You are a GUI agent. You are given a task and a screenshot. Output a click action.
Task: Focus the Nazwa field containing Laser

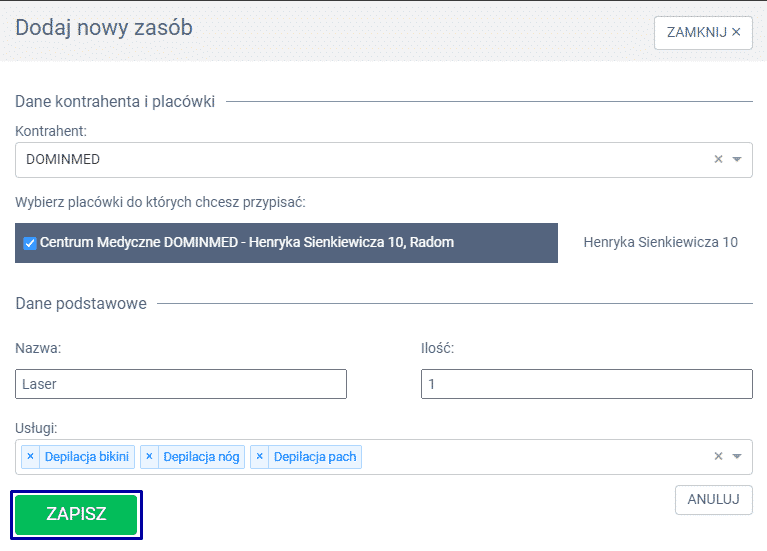(181, 384)
